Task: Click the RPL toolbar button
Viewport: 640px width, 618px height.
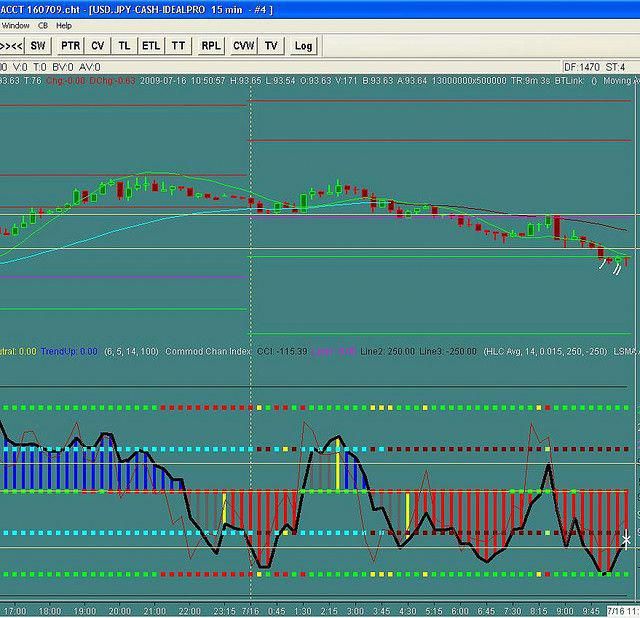Action: point(211,45)
